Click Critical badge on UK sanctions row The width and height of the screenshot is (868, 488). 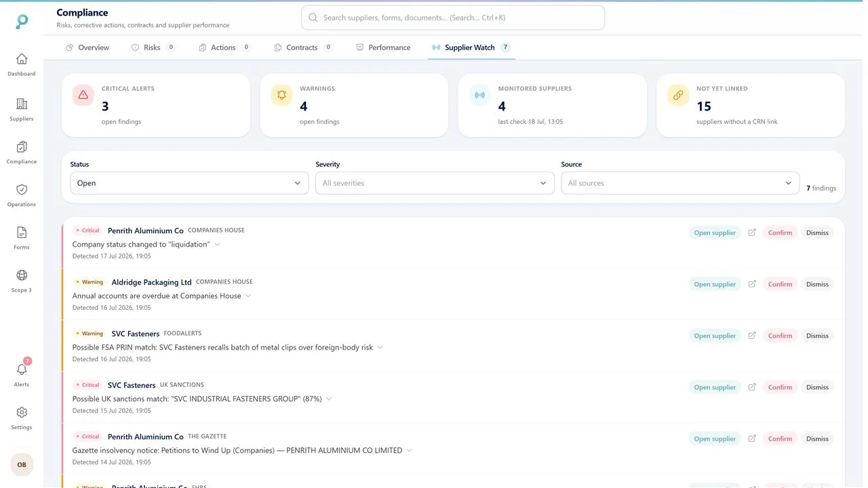[88, 385]
